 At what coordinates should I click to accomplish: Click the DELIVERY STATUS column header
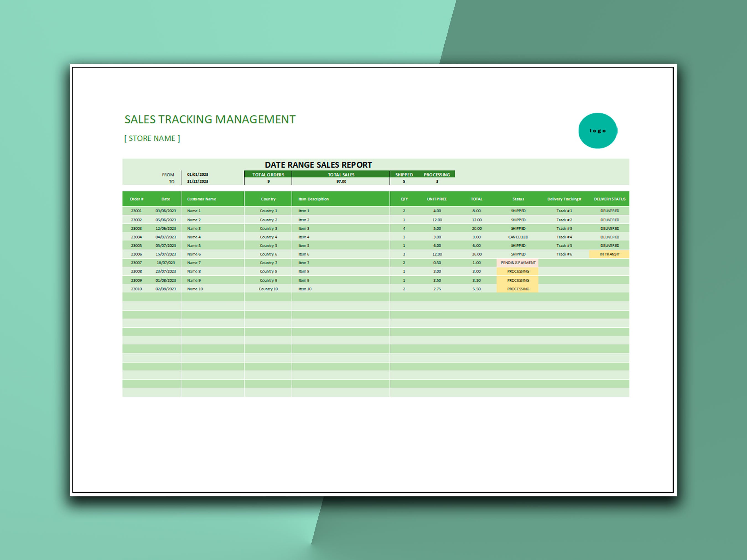[609, 199]
